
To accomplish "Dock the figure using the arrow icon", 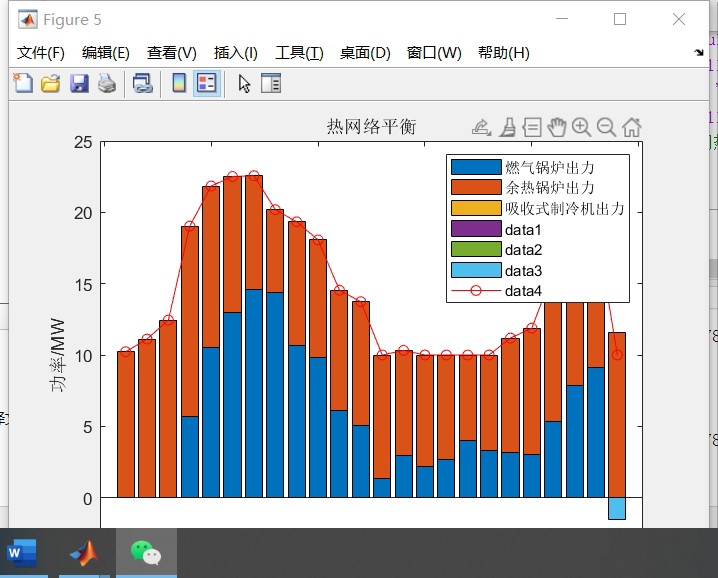I will pos(699,52).
